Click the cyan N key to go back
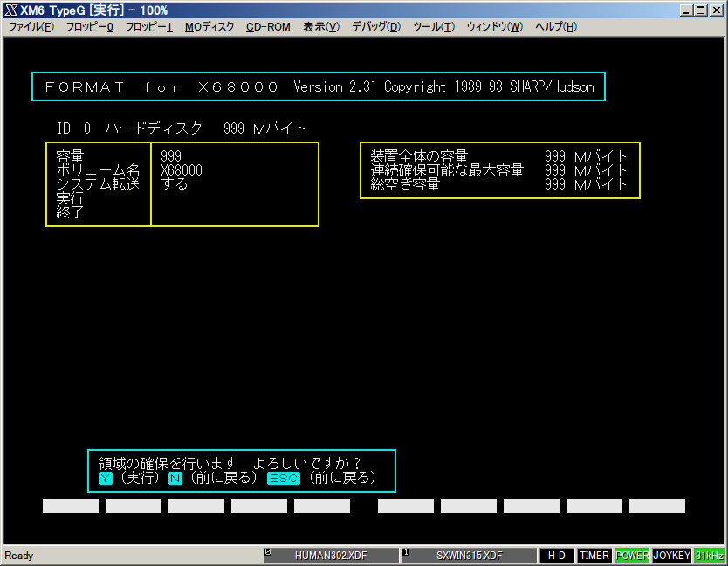 [x=175, y=478]
